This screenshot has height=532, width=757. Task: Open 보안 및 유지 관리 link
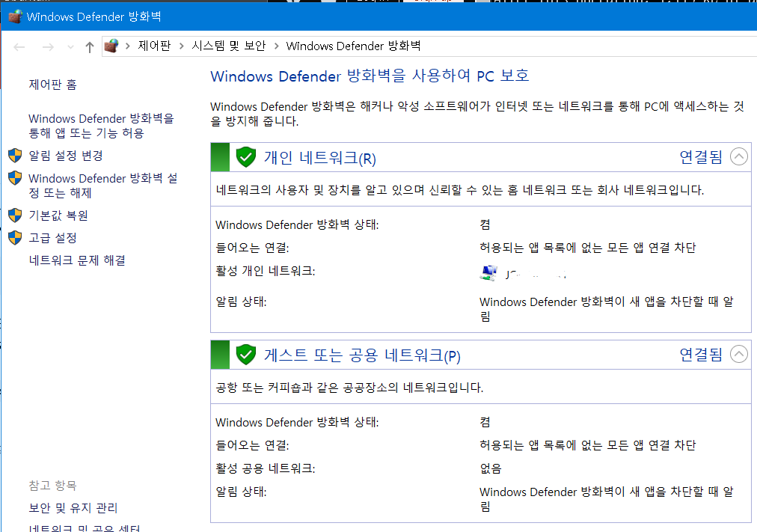pyautogui.click(x=73, y=508)
